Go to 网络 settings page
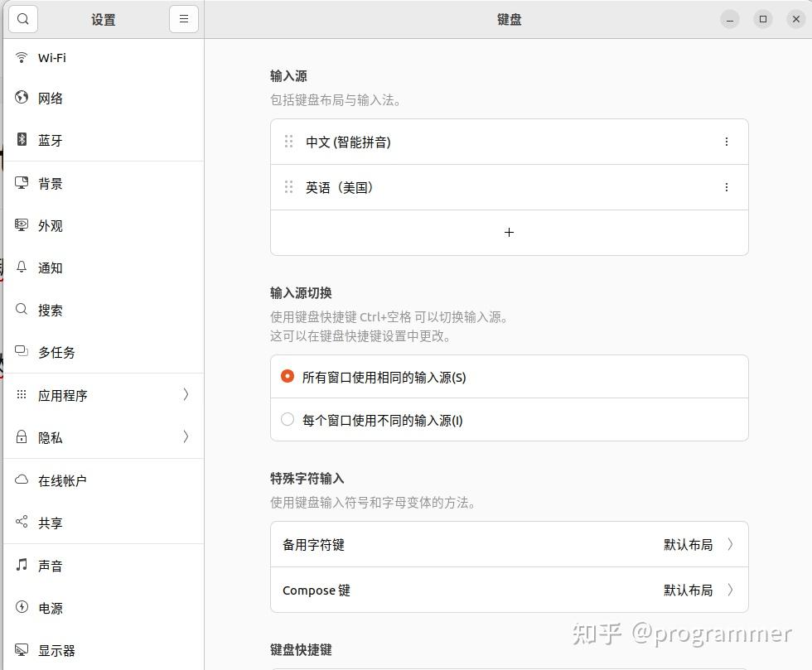The image size is (812, 670). [104, 98]
